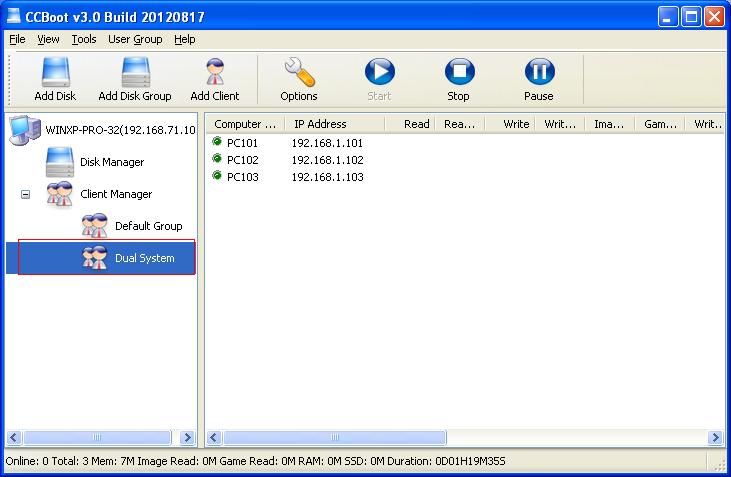Select the Client Manager label
Screen dimensions: 731x477
point(116,194)
